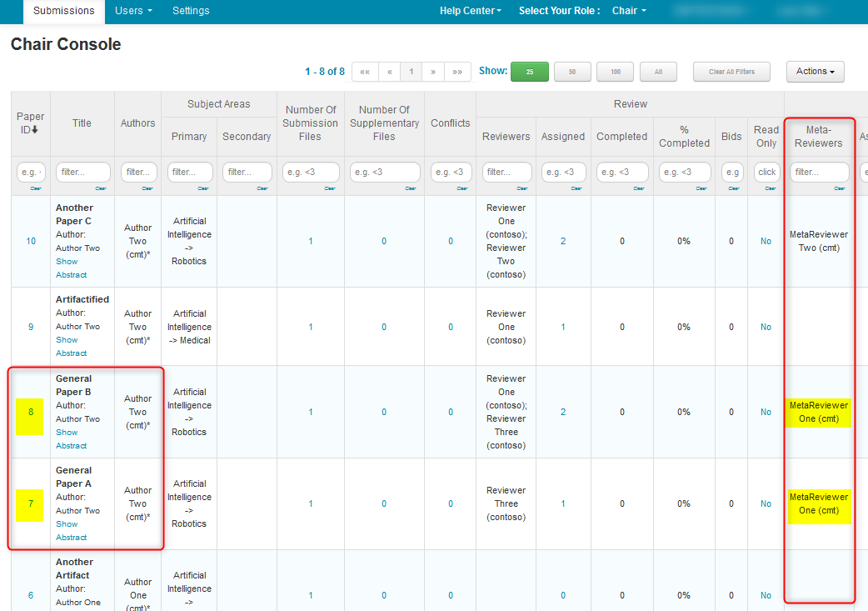This screenshot has height=611, width=868.
Task: Expand the Users menu
Action: point(133,11)
